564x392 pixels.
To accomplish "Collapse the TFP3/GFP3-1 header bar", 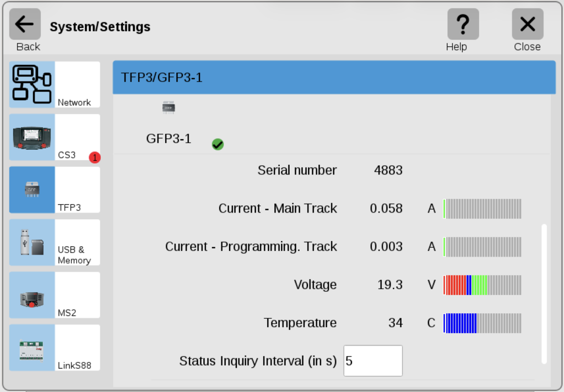I will [x=334, y=78].
